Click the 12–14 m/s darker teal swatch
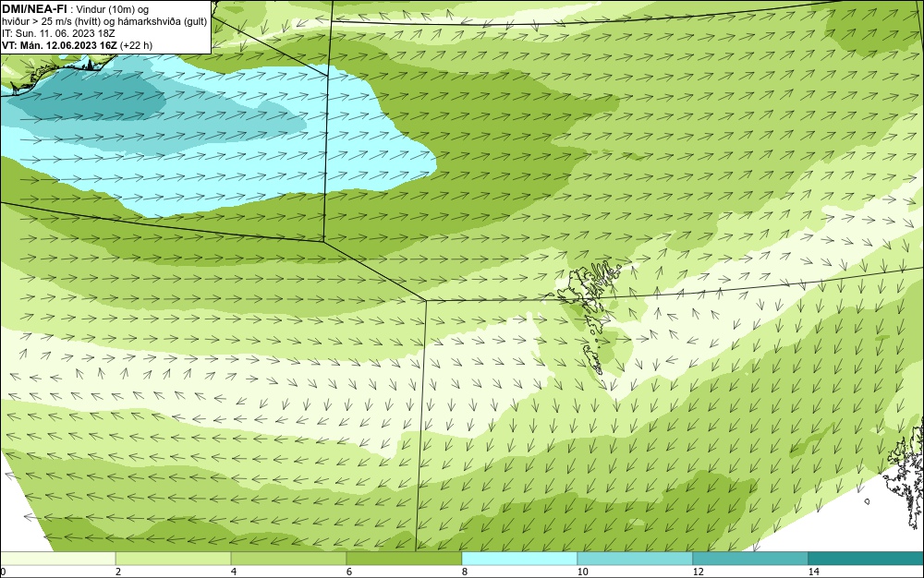 (750, 559)
